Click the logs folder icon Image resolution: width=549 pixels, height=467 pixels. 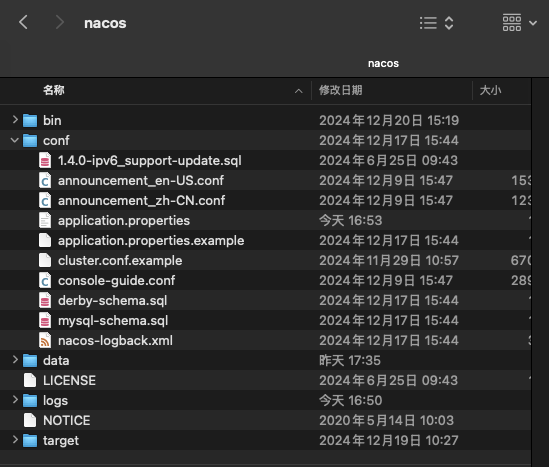click(30, 400)
